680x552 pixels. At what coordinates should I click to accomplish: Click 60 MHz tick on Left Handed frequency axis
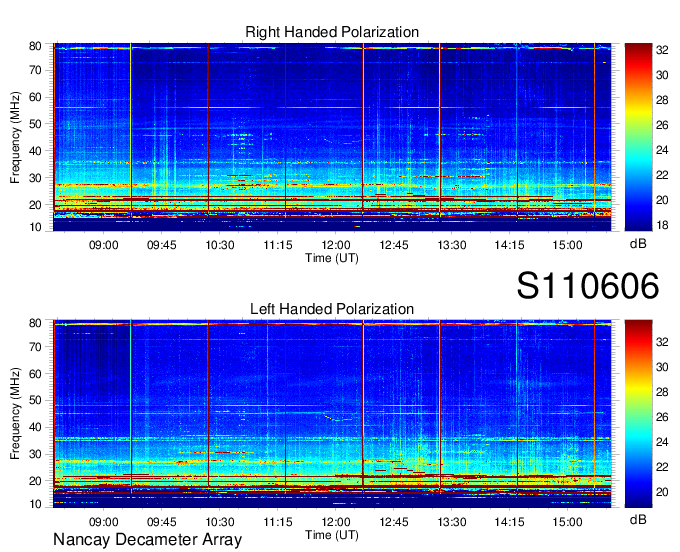[x=36, y=374]
